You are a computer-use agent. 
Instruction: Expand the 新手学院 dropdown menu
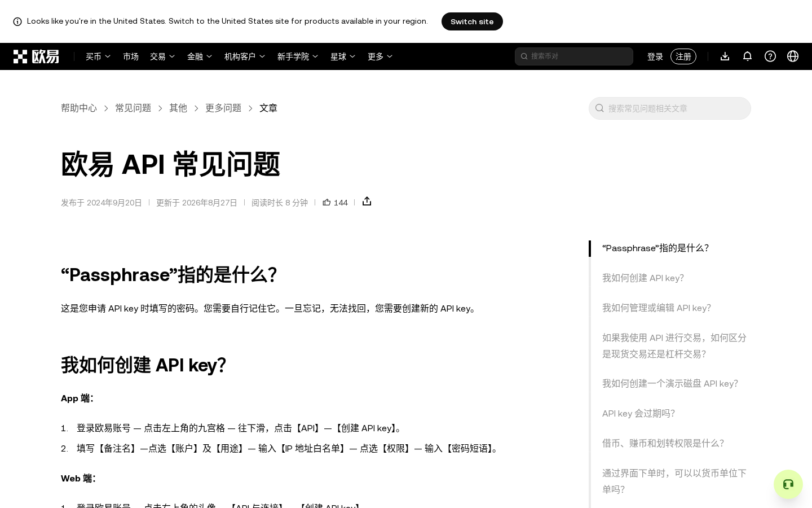pos(298,56)
